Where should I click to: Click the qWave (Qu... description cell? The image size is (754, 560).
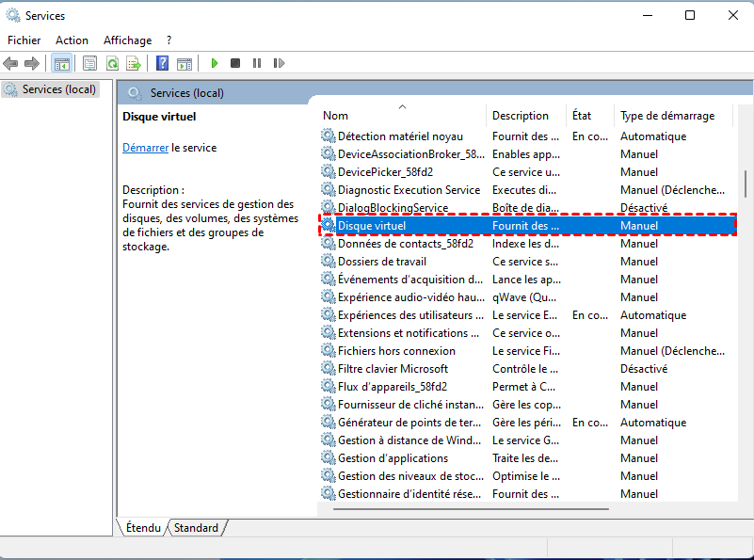(x=524, y=297)
